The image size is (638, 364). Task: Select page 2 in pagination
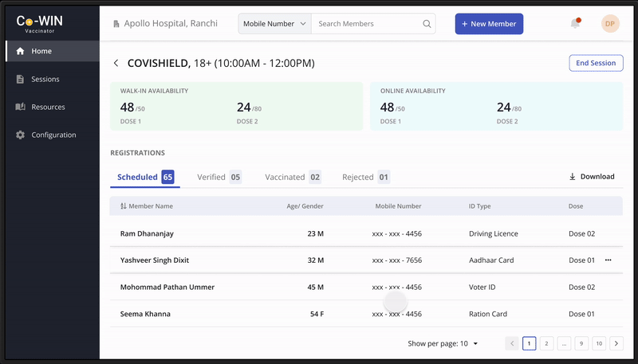pyautogui.click(x=546, y=343)
